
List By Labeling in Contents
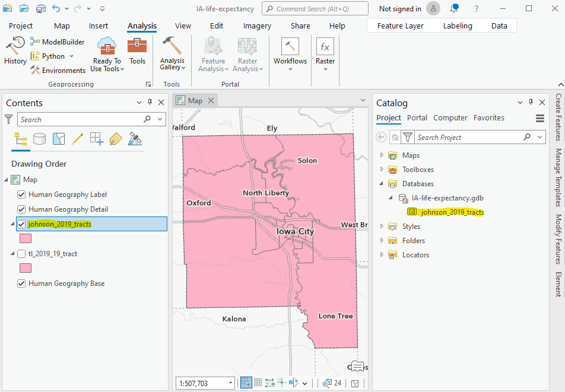pyautogui.click(x=115, y=139)
